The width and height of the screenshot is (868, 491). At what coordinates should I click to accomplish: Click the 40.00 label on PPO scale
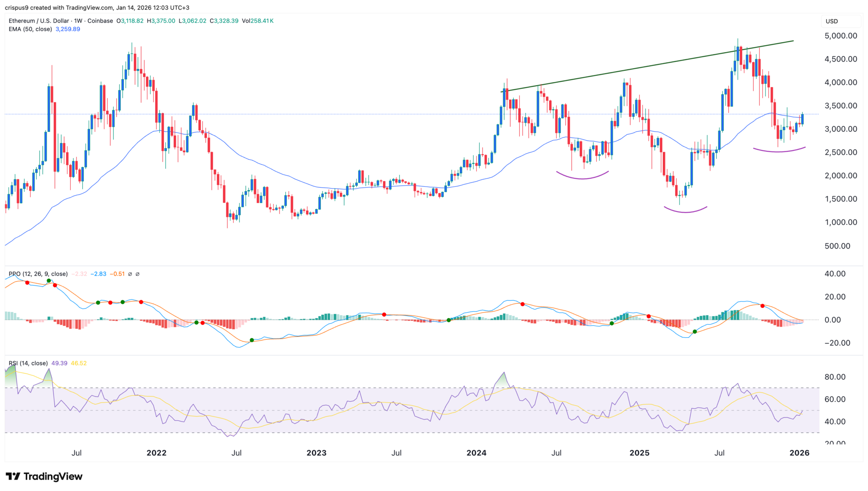(835, 274)
